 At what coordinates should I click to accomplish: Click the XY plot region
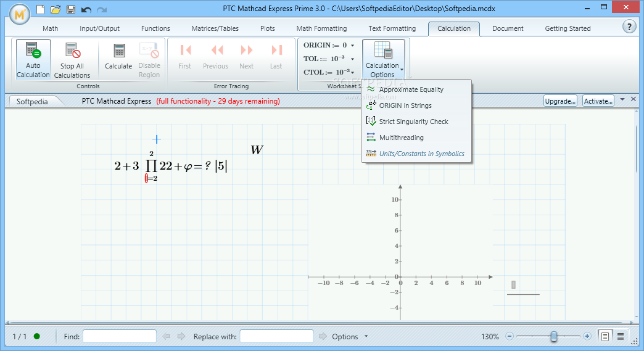400,252
